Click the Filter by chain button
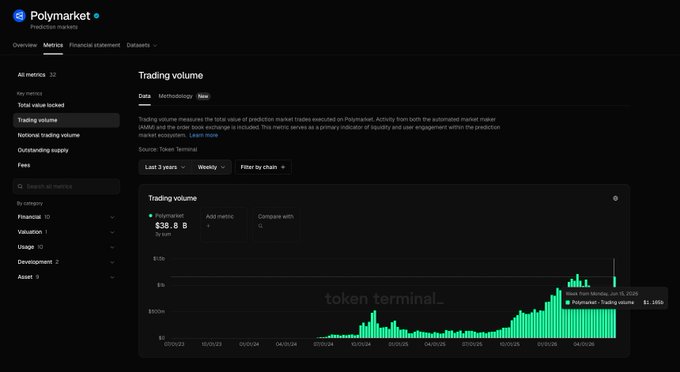 [263, 167]
